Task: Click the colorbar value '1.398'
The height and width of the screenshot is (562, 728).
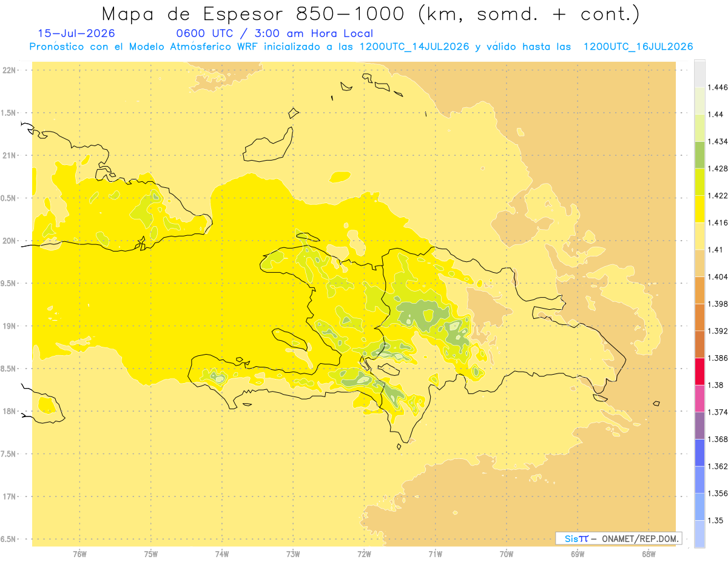Action: click(x=718, y=304)
